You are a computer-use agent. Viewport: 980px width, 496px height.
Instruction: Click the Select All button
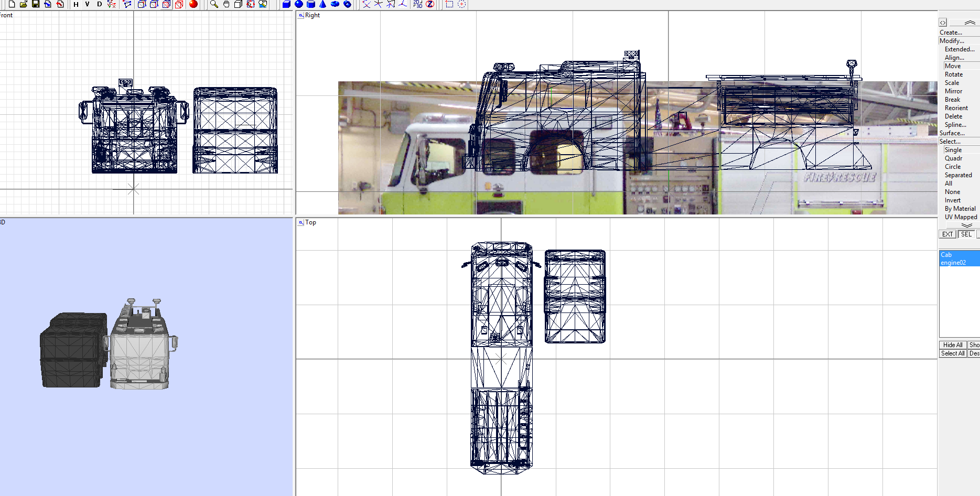952,353
